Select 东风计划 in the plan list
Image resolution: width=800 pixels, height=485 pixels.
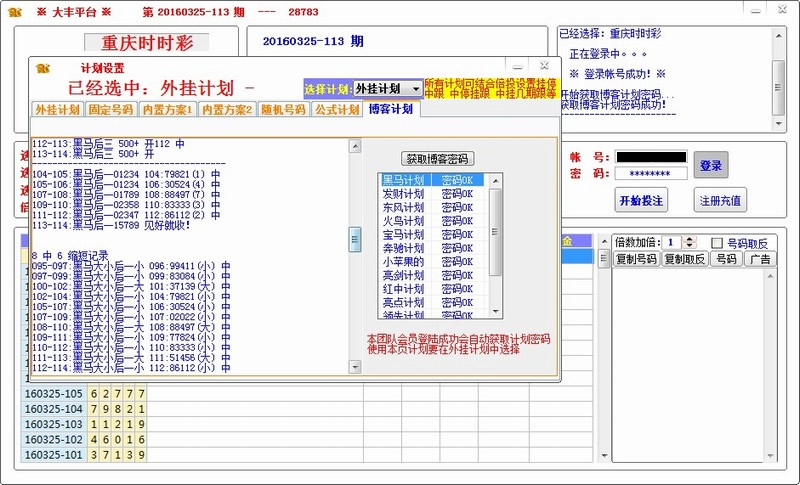tap(433, 208)
